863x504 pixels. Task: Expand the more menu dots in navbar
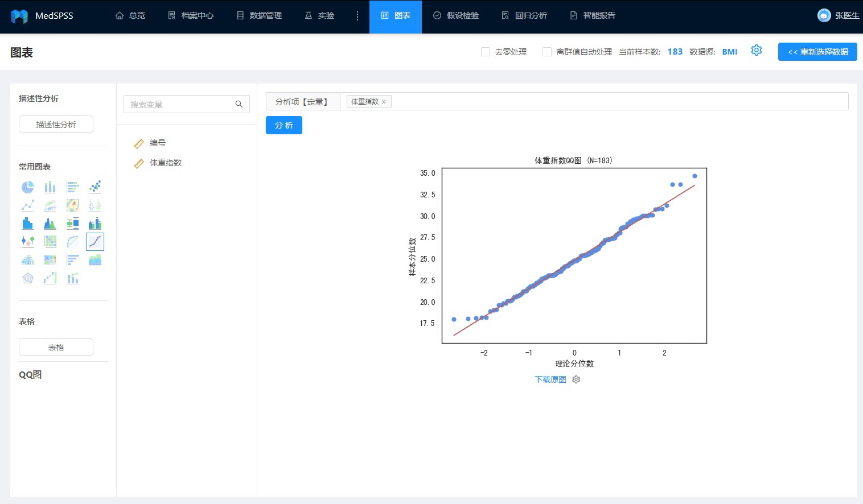click(357, 16)
